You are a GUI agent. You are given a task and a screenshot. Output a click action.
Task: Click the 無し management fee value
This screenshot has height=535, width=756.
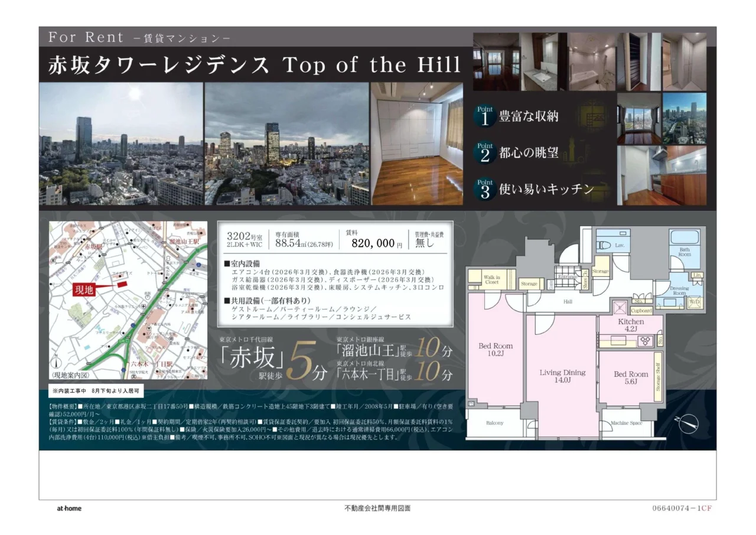point(425,243)
